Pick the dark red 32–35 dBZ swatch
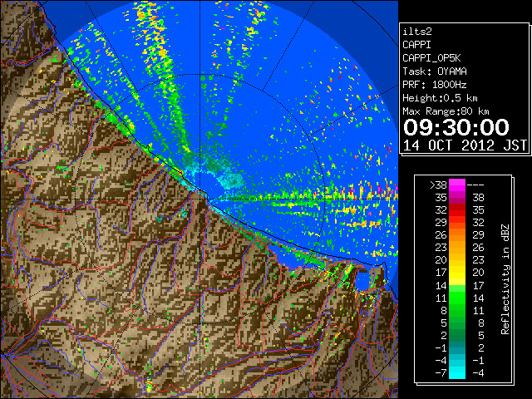Image resolution: width=532 pixels, height=399 pixels. [x=457, y=210]
